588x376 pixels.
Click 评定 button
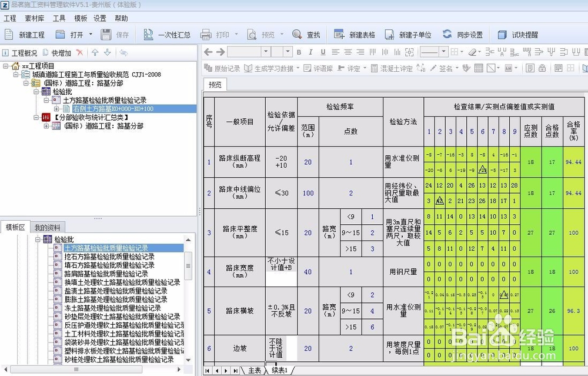(x=349, y=68)
